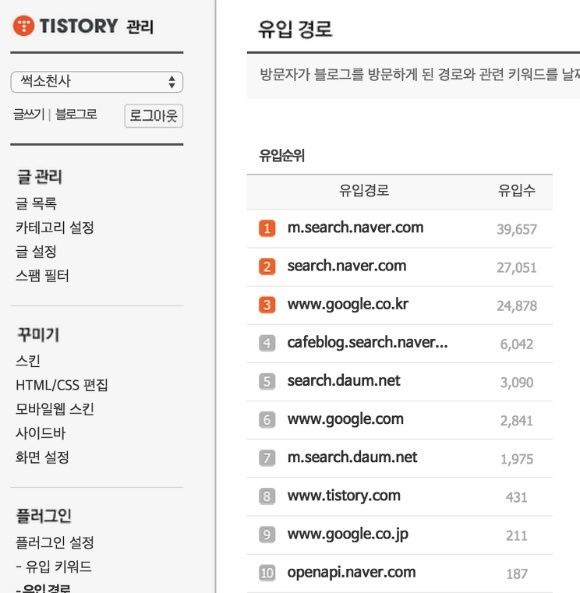Open 글 목록 in sidebar
Image resolution: width=580 pixels, height=593 pixels.
pyautogui.click(x=36, y=203)
